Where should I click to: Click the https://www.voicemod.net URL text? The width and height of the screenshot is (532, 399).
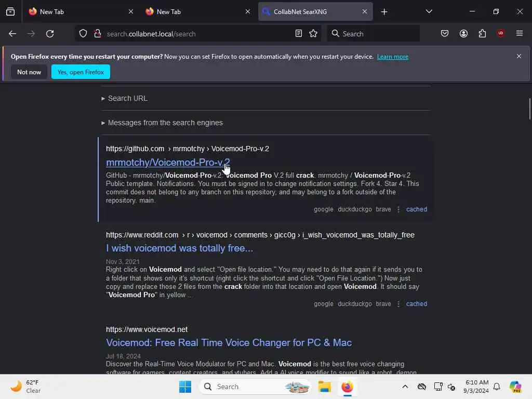(x=147, y=329)
